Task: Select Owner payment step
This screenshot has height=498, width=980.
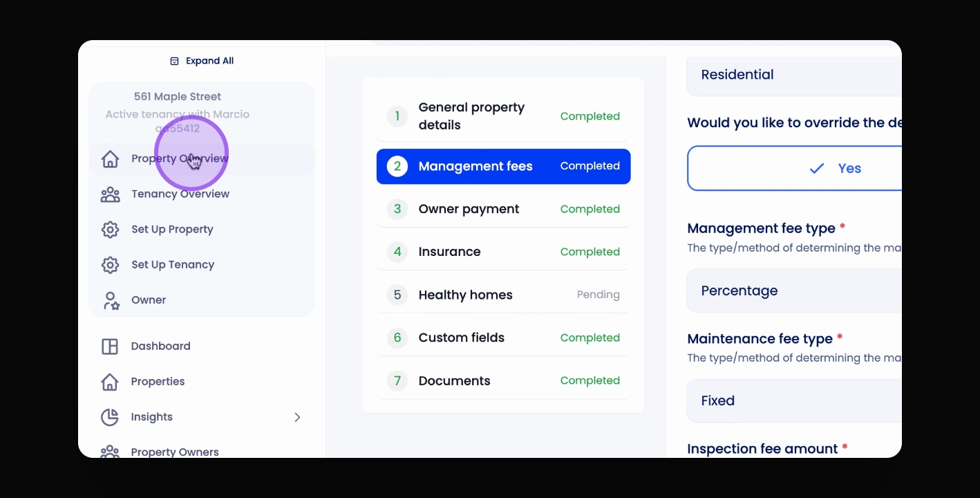Action: coord(503,209)
